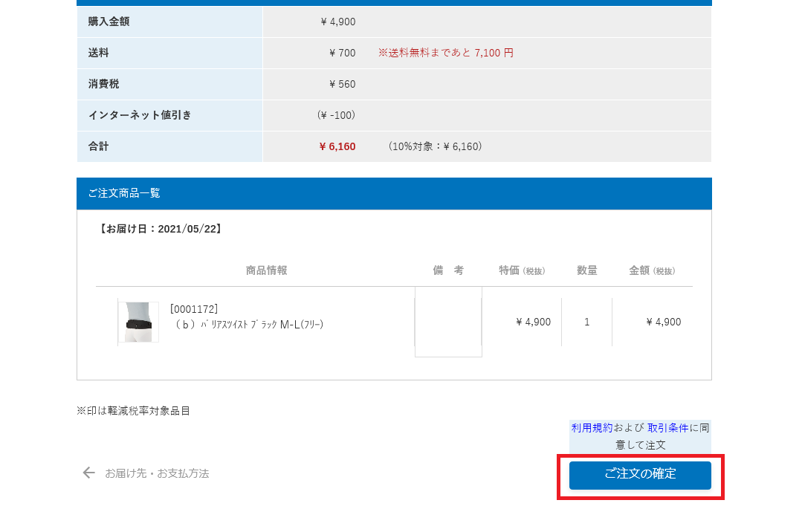This screenshot has height=532, width=802.
Task: Click the 備 考 column header
Action: (x=448, y=270)
